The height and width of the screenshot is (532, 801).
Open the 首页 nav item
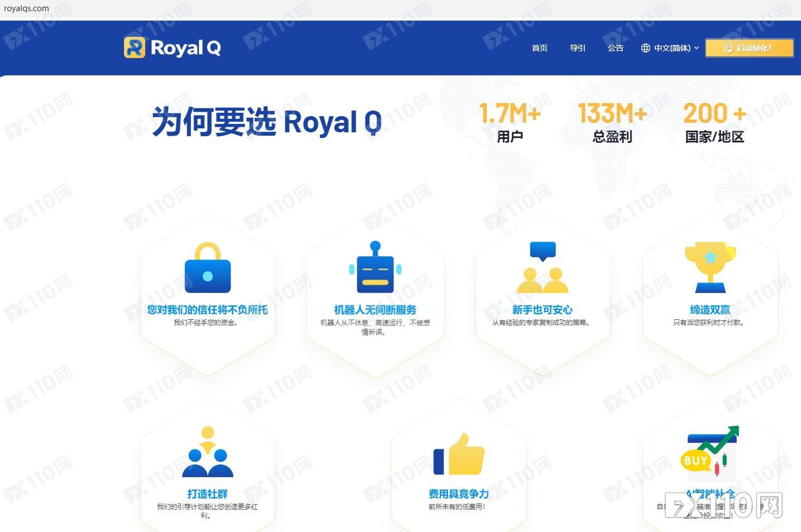(540, 48)
